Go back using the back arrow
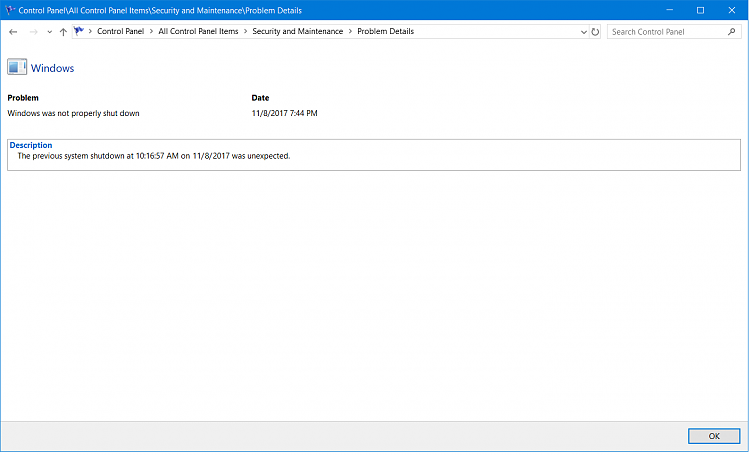This screenshot has height=455, width=750. click(x=13, y=32)
